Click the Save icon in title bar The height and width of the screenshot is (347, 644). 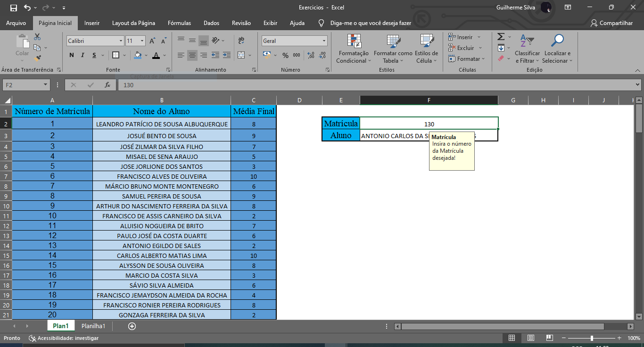pos(13,8)
